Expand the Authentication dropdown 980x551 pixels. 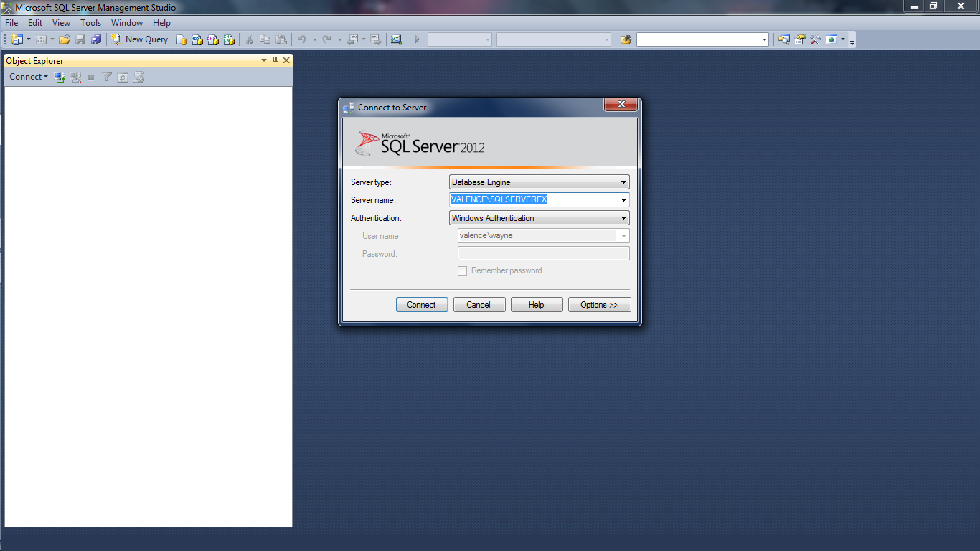(x=623, y=217)
